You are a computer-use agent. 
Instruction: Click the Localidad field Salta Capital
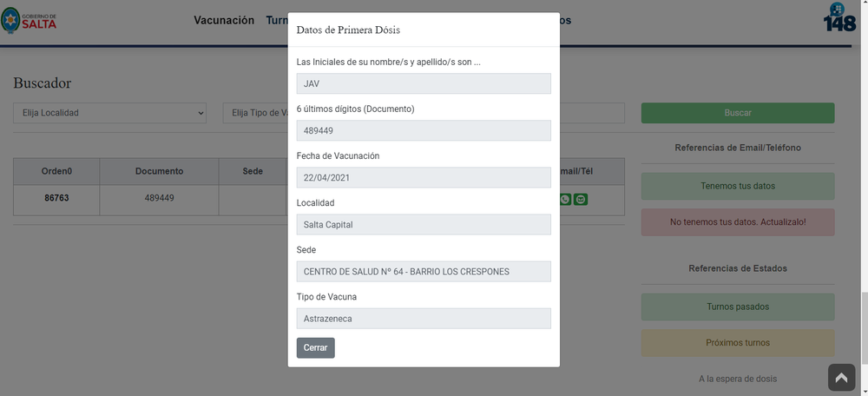click(424, 225)
